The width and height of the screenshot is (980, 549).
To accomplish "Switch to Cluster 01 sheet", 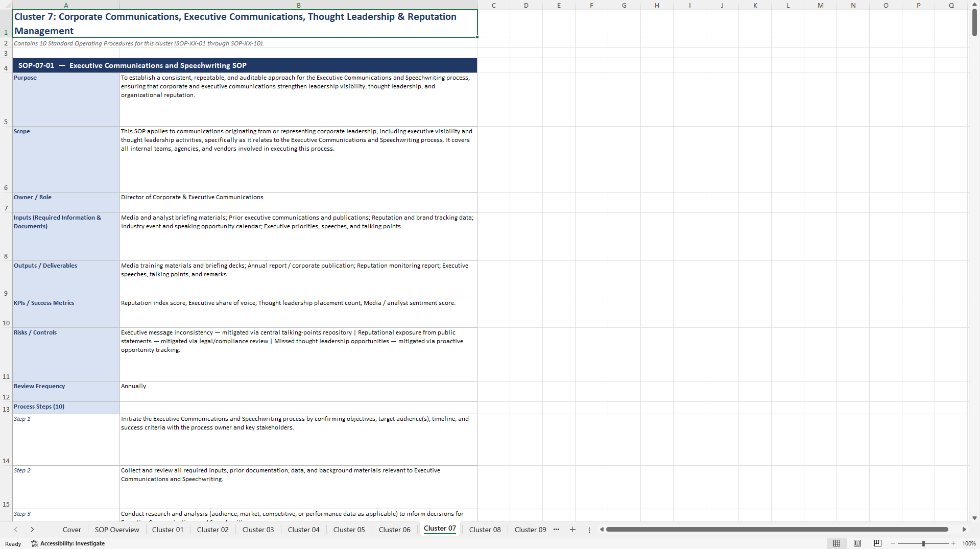I will (168, 530).
